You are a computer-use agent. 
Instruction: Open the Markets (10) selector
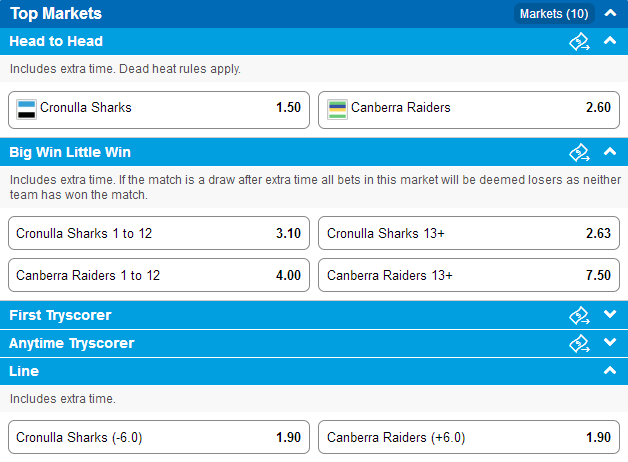pos(554,14)
